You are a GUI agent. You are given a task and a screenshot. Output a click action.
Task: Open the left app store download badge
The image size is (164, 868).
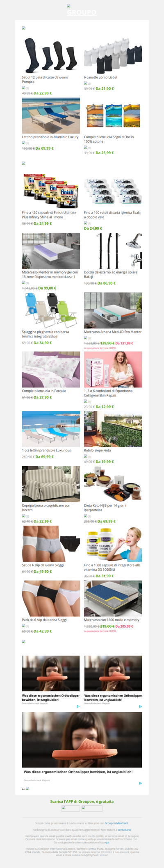pos(71,808)
